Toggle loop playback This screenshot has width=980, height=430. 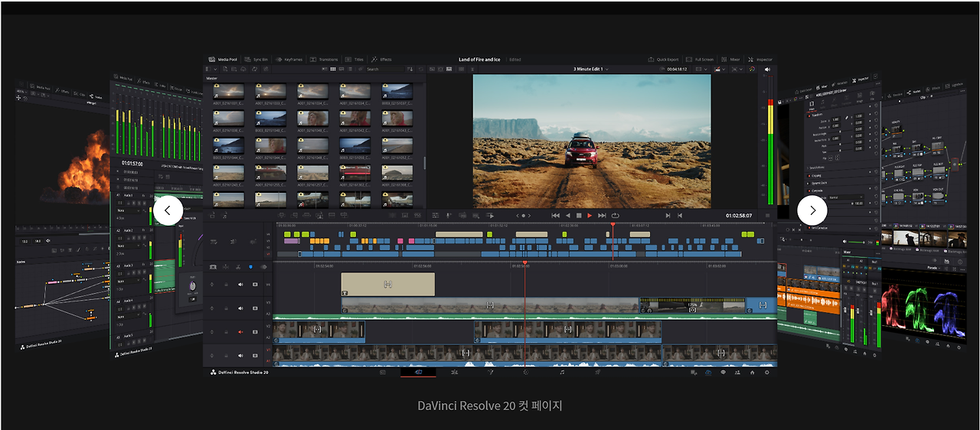[615, 216]
